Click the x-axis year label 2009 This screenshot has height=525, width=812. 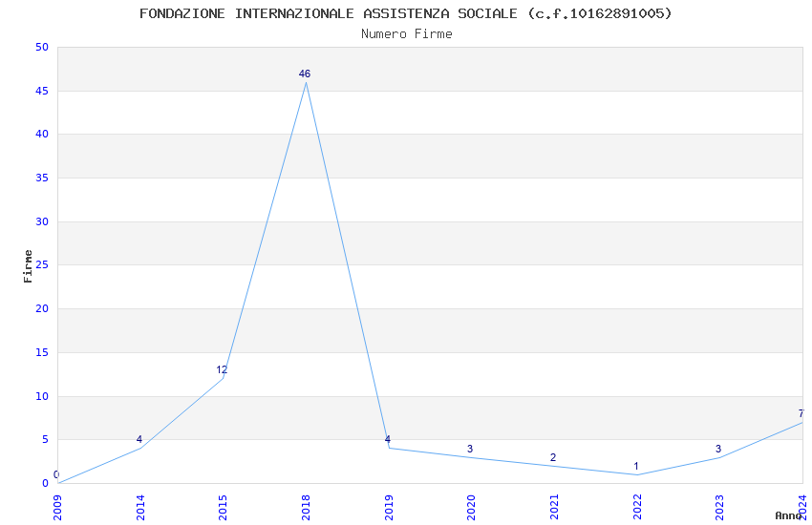coord(57,508)
